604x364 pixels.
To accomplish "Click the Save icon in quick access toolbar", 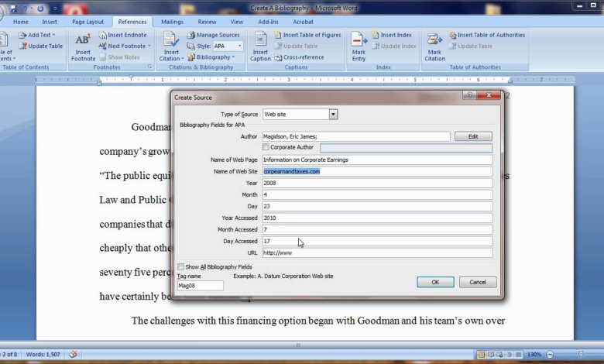I will 13,8.
